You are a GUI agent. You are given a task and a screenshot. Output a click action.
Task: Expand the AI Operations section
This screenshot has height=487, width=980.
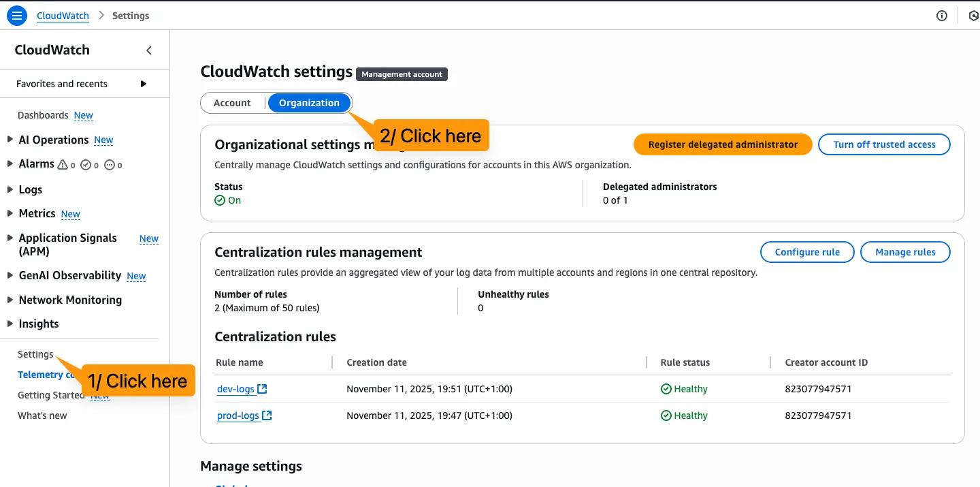pyautogui.click(x=10, y=140)
